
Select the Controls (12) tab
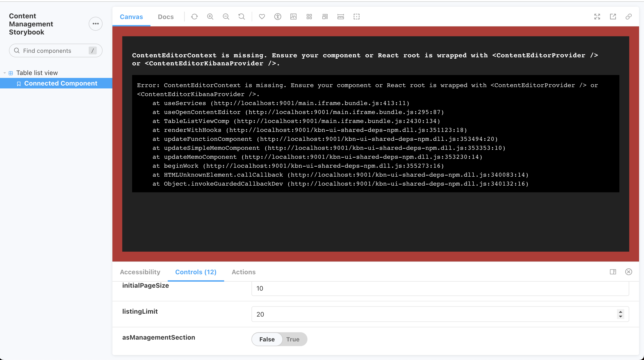(x=196, y=272)
